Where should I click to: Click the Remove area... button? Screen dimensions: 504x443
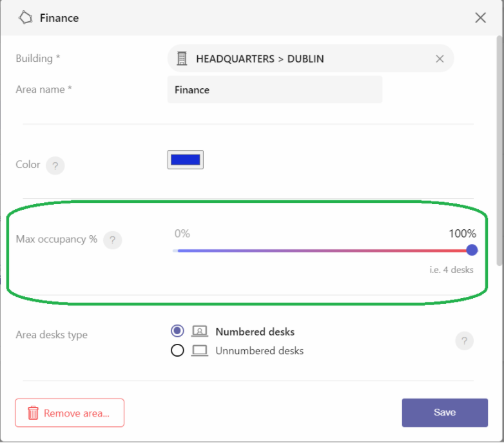pos(70,413)
